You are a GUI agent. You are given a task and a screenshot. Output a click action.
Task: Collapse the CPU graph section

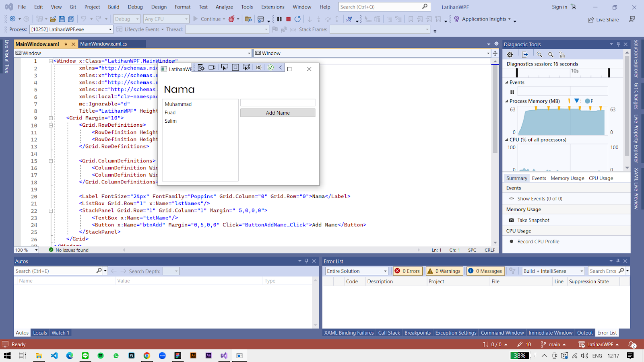tap(507, 140)
